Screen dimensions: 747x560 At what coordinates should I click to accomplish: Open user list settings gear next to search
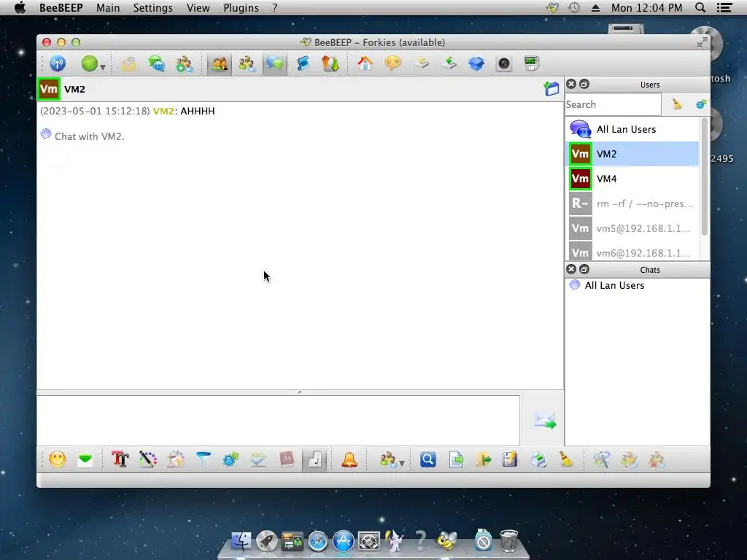point(701,104)
